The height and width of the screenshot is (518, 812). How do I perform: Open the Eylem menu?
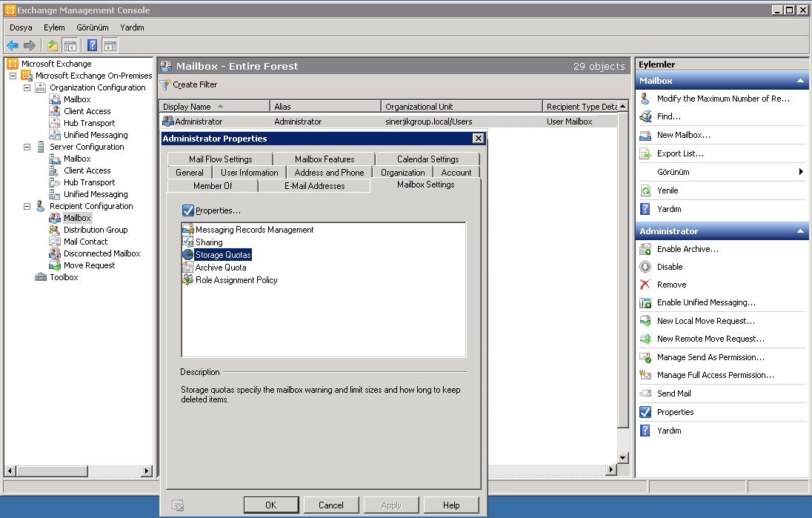point(54,27)
